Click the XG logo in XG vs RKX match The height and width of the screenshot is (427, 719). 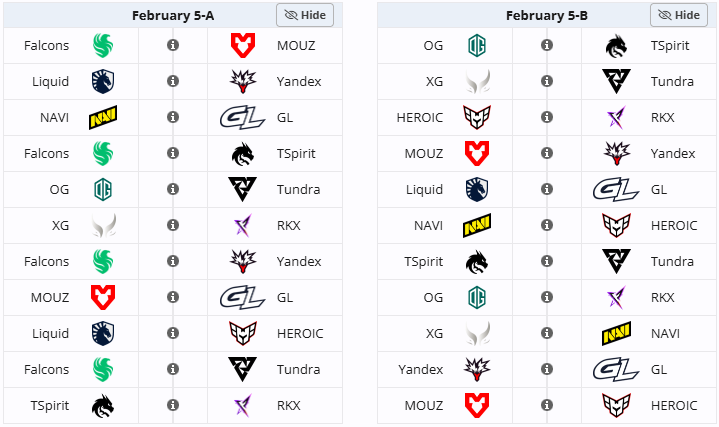pyautogui.click(x=103, y=225)
